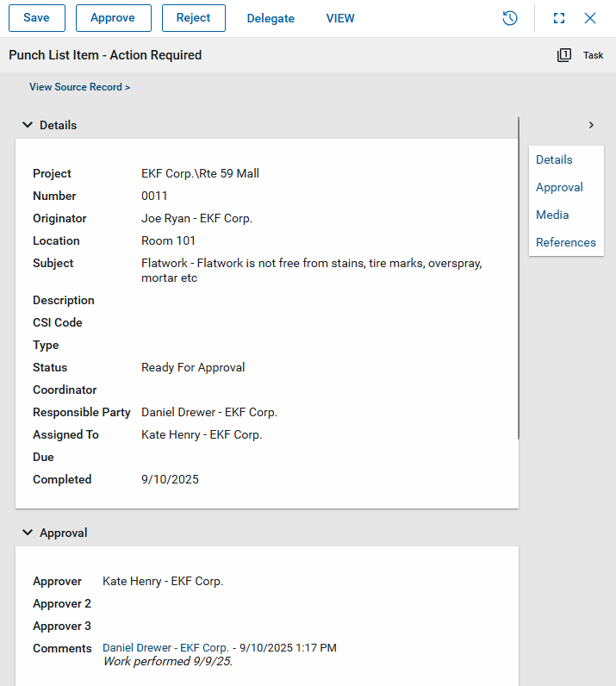Collapse the Approval section
Image resolution: width=616 pixels, height=686 pixels.
(x=28, y=533)
